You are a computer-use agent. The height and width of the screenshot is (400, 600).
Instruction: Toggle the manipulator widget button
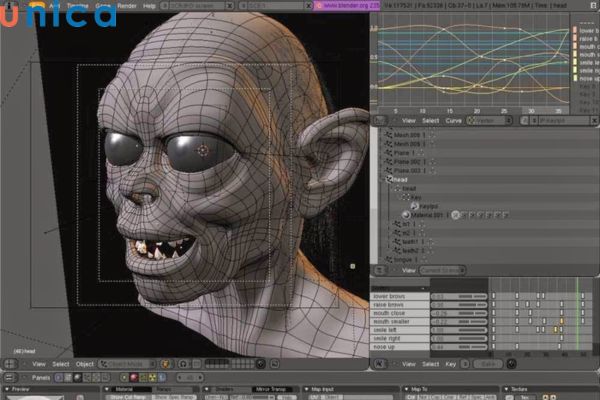pyautogui.click(x=196, y=364)
